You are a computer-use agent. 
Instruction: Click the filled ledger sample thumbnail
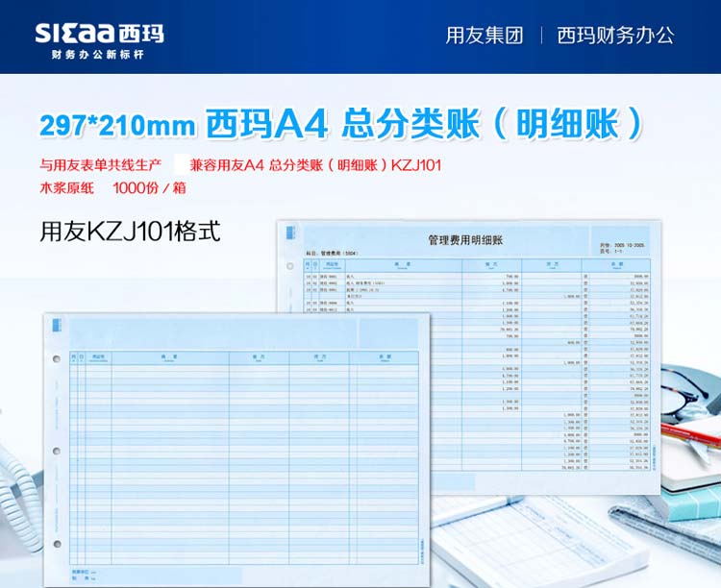click(468, 357)
